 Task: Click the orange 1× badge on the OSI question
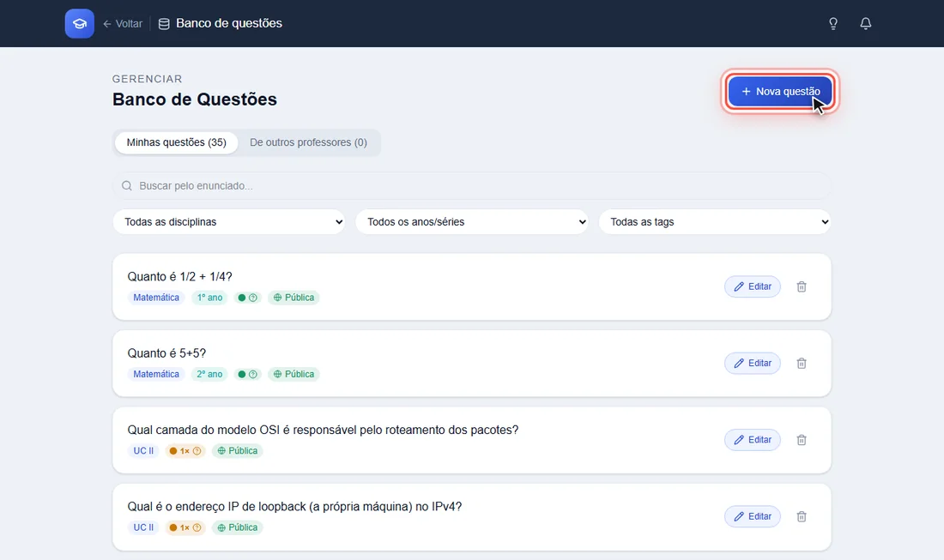pos(185,450)
